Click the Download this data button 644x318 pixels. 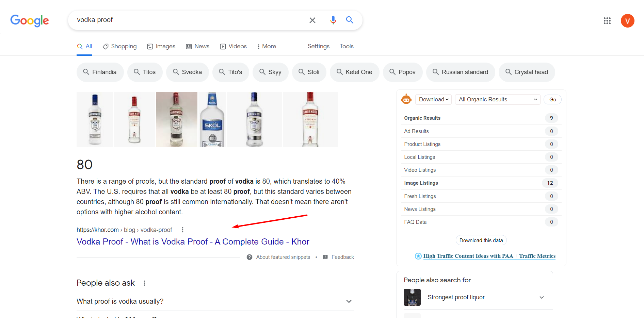pyautogui.click(x=481, y=240)
